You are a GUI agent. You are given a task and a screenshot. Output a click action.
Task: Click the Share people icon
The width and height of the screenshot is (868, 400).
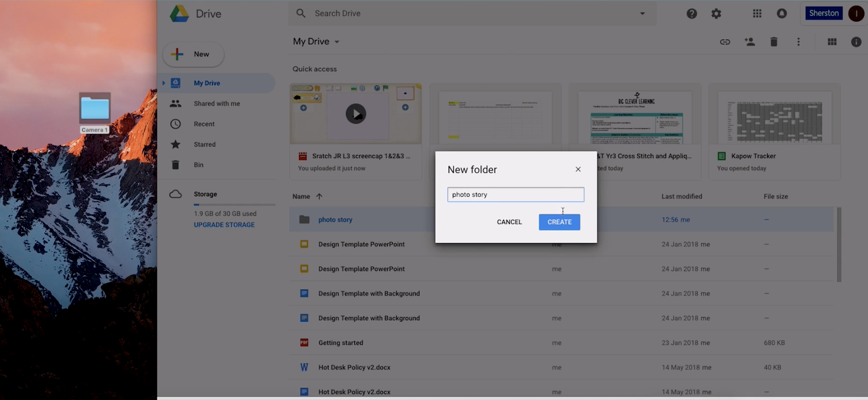749,42
